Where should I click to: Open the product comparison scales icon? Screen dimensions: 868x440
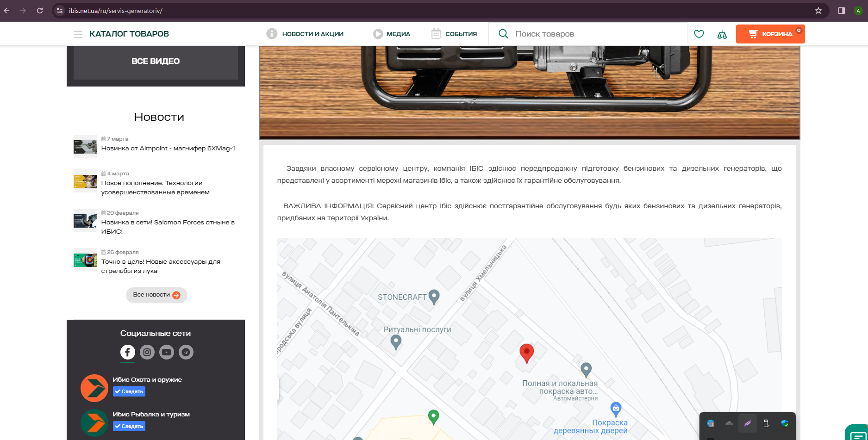tap(722, 34)
